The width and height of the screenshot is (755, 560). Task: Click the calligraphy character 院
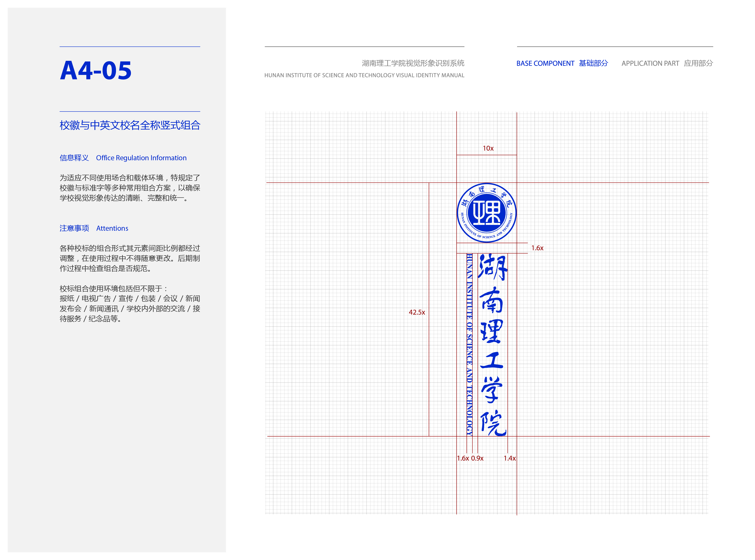click(493, 423)
